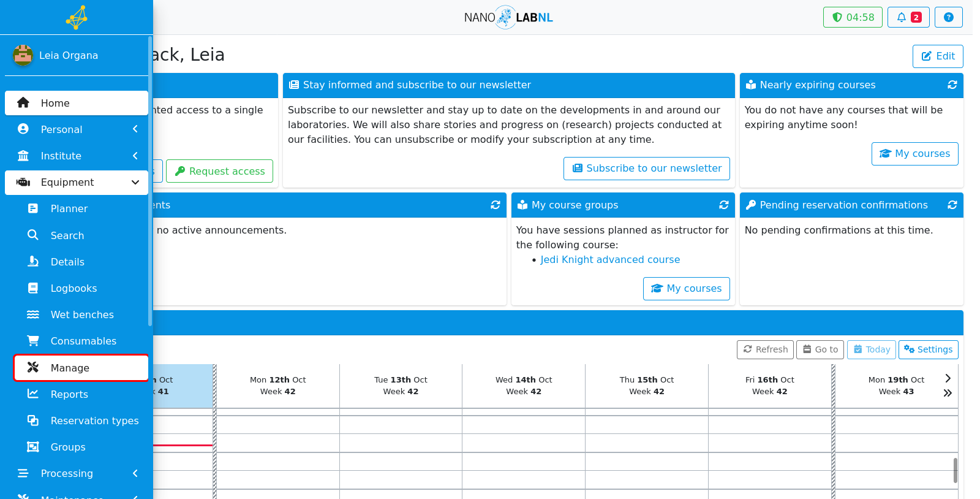
Task: Click the network logo icon in sidebar header
Action: coord(77,17)
